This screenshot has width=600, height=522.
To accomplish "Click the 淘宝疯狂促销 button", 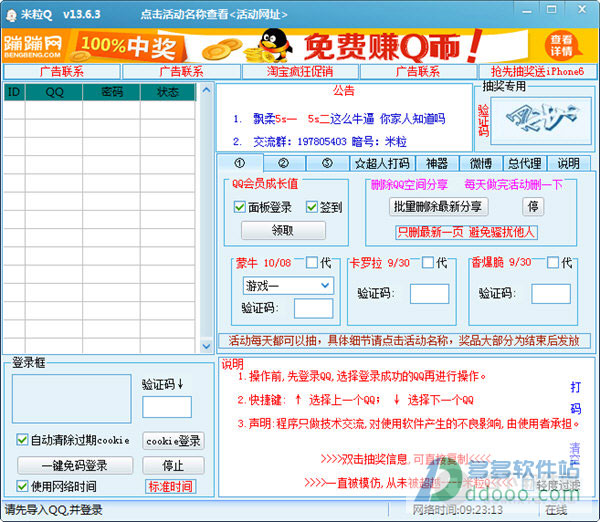I will coord(300,72).
